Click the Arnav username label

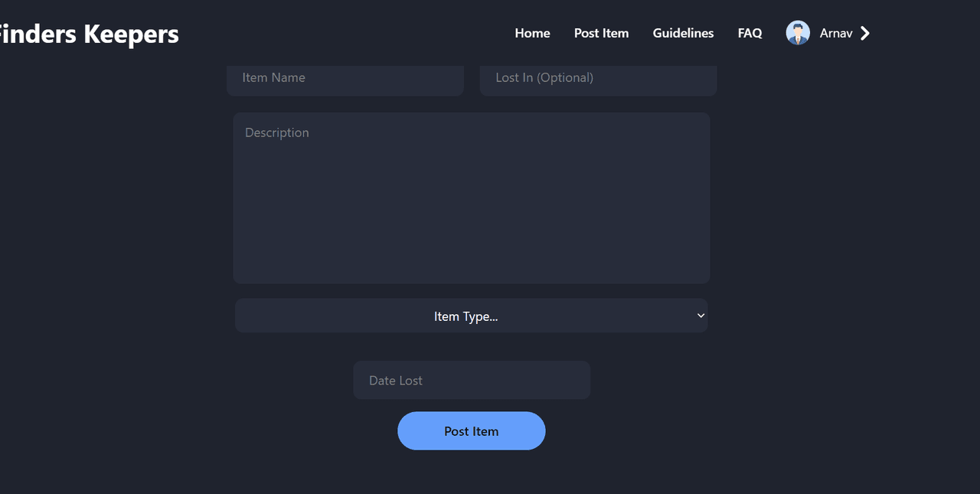836,33
